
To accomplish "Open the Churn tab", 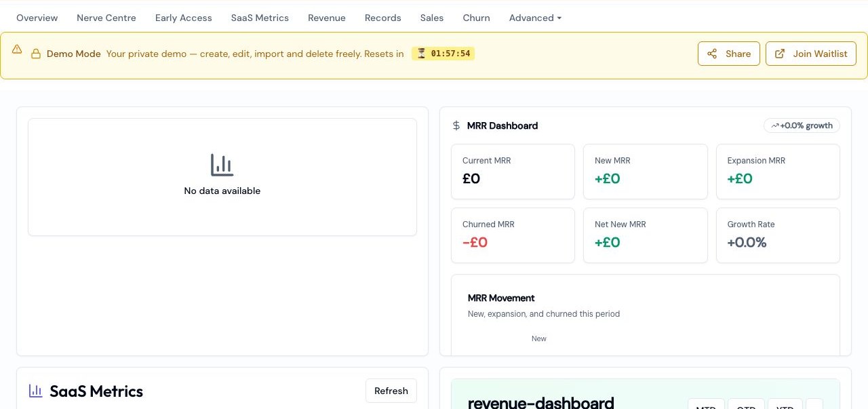I will (476, 18).
